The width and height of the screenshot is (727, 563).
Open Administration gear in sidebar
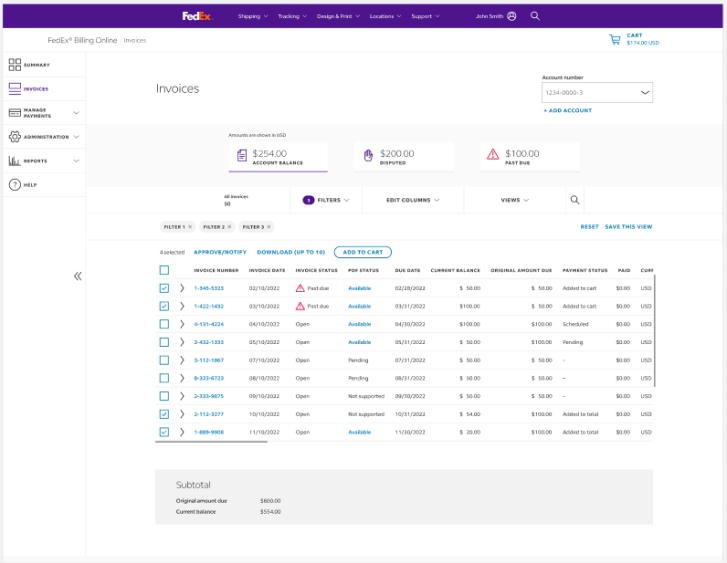15,137
